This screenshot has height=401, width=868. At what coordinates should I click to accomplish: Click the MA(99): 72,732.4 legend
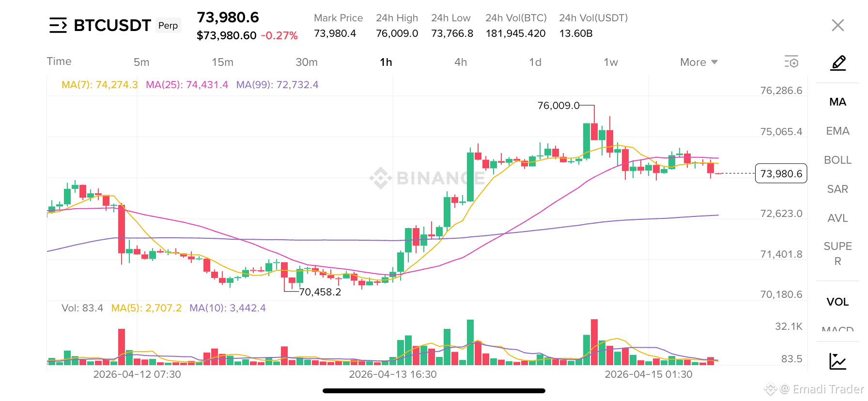point(277,85)
